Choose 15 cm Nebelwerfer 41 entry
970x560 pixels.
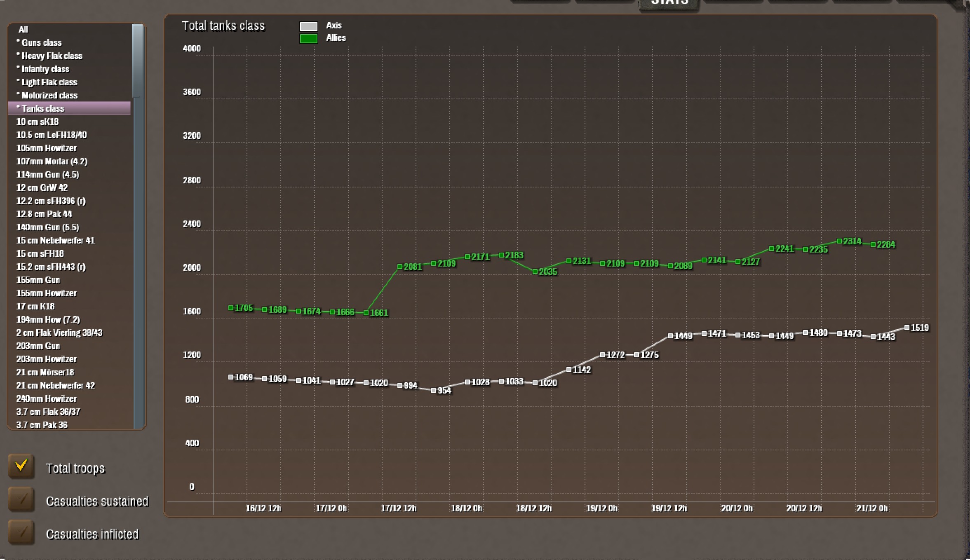click(x=55, y=240)
